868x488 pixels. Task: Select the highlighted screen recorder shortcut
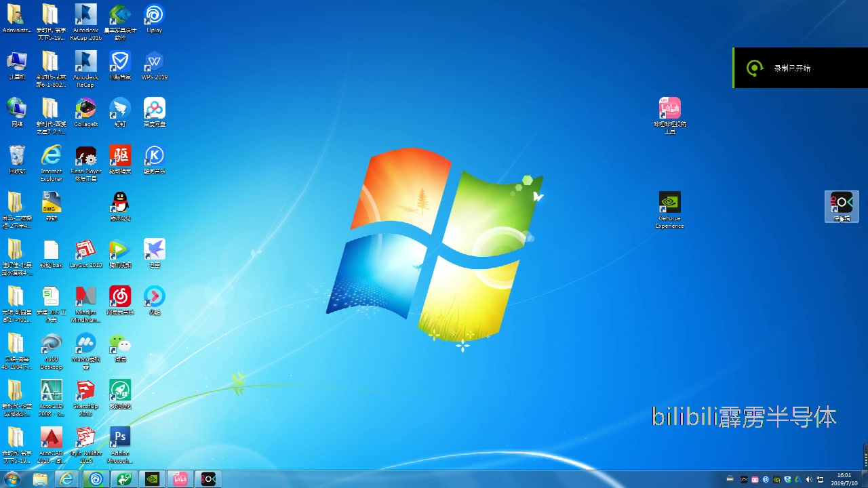[842, 206]
